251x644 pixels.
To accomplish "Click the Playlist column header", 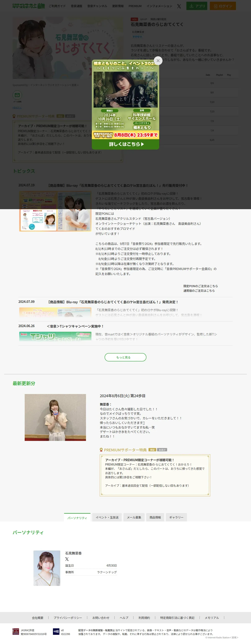I will point(219,75).
